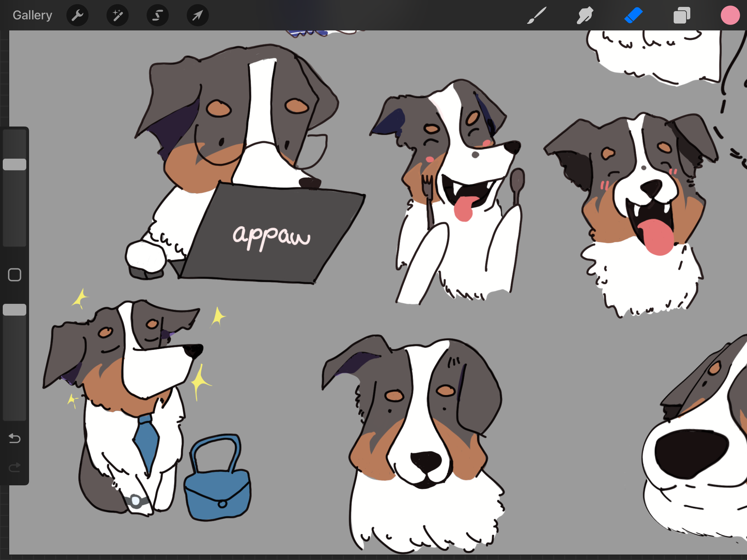This screenshot has width=747, height=560.
Task: Open the pink active color swatch
Action: [730, 16]
